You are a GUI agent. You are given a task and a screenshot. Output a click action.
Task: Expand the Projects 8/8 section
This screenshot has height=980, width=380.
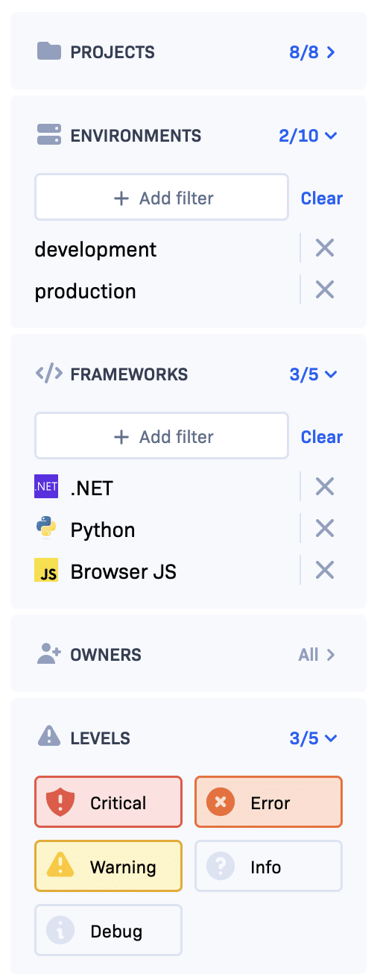tap(313, 52)
